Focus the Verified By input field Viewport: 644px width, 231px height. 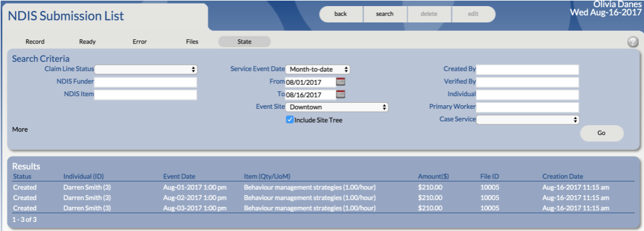[528, 82]
